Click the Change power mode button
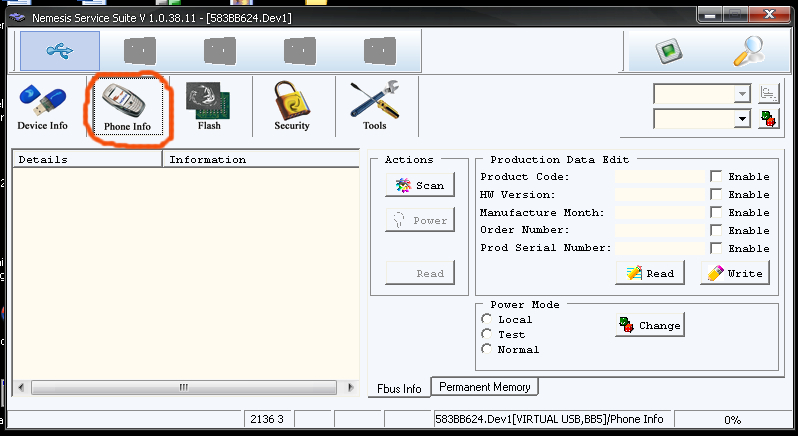Screen dimensions: 798x436 650,325
